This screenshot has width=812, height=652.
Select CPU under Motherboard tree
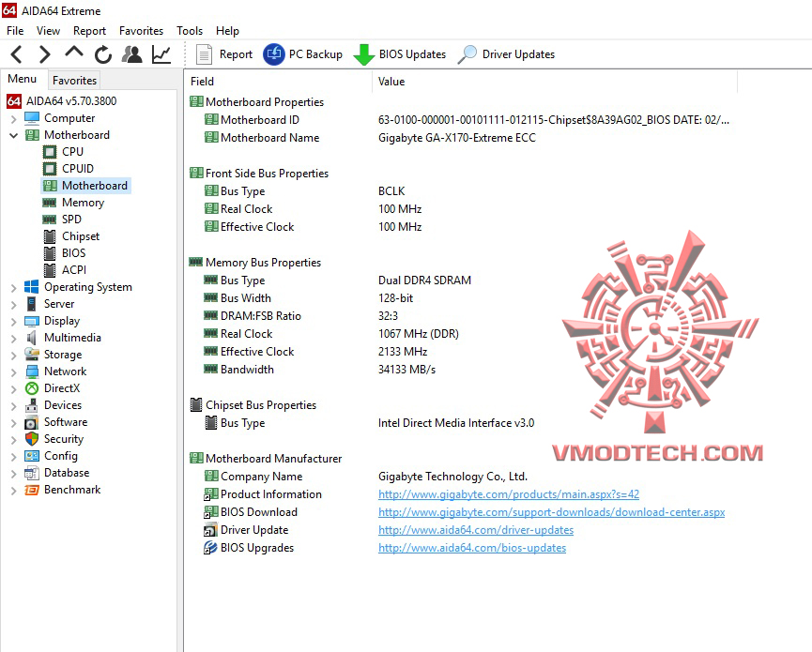[72, 152]
